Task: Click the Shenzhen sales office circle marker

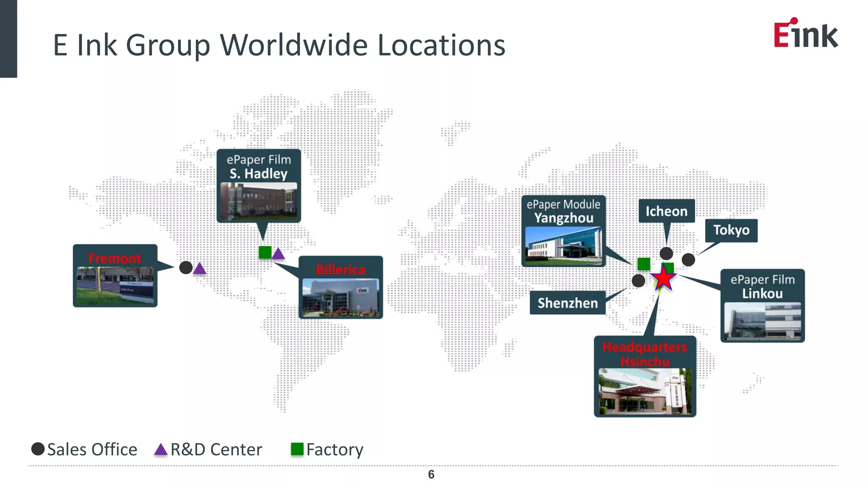Action: coord(638,280)
